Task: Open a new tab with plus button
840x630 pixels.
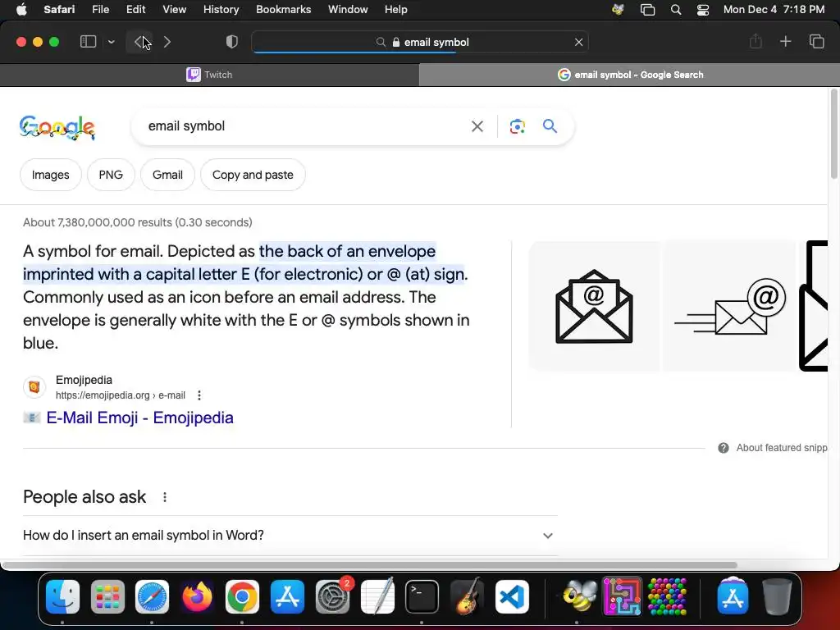Action: click(785, 41)
